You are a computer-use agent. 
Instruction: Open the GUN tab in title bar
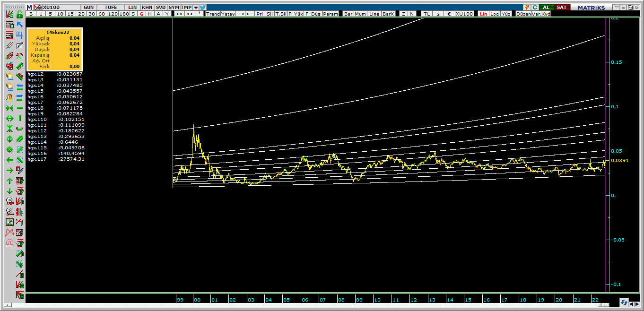[x=88, y=8]
